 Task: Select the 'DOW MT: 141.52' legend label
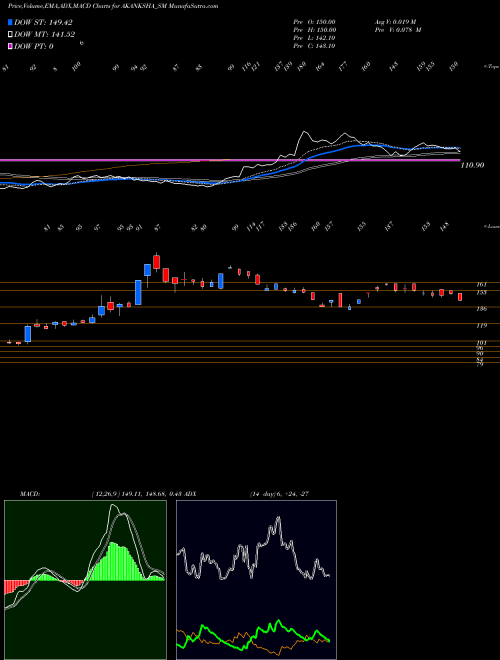coord(45,35)
